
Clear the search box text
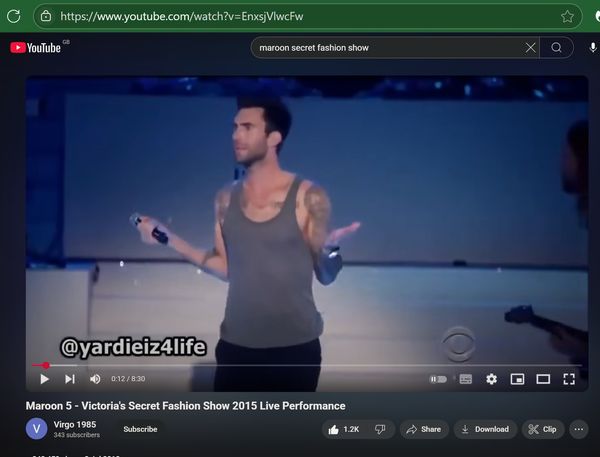pos(530,47)
